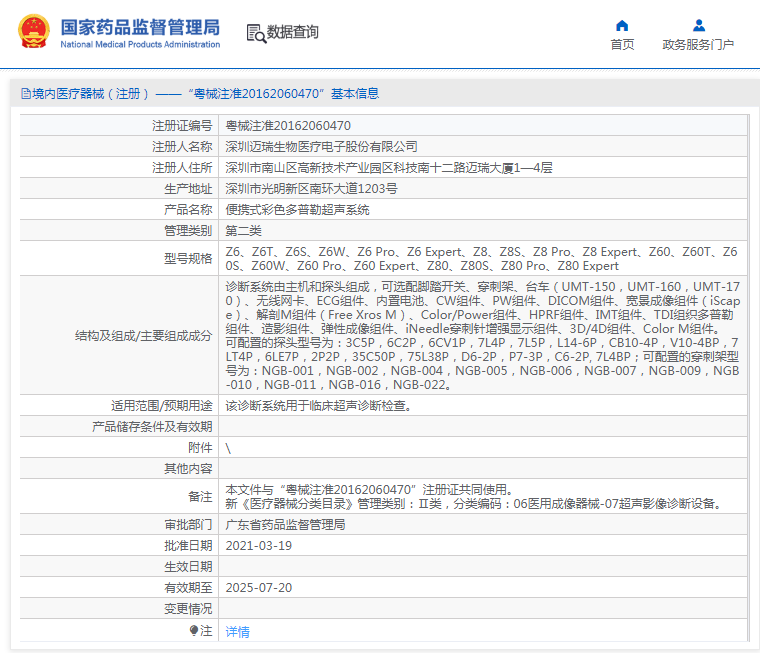The height and width of the screenshot is (653, 760).
Task: Click the 产品名称 label
Action: pos(188,209)
